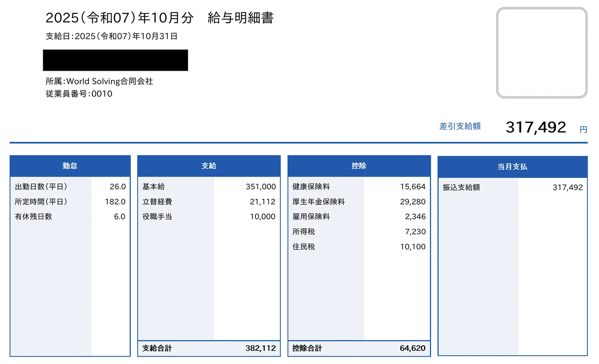Select the "雇用保険料" row label
599x364 pixels.
[x=311, y=216]
